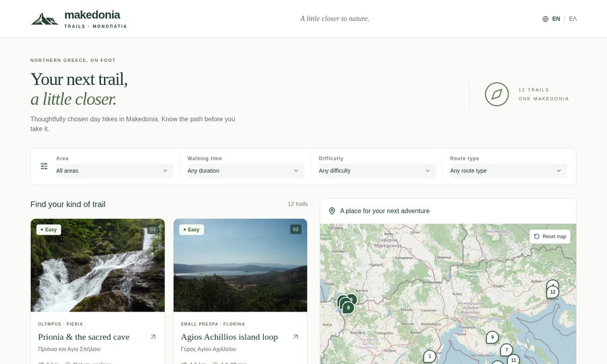Select map marker number 9

click(492, 337)
